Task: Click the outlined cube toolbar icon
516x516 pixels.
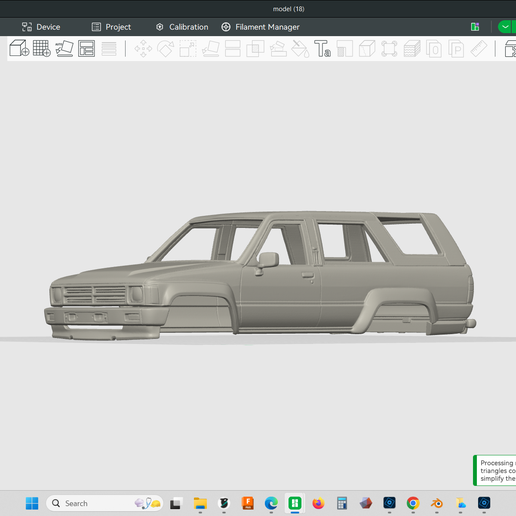Action: [367, 49]
